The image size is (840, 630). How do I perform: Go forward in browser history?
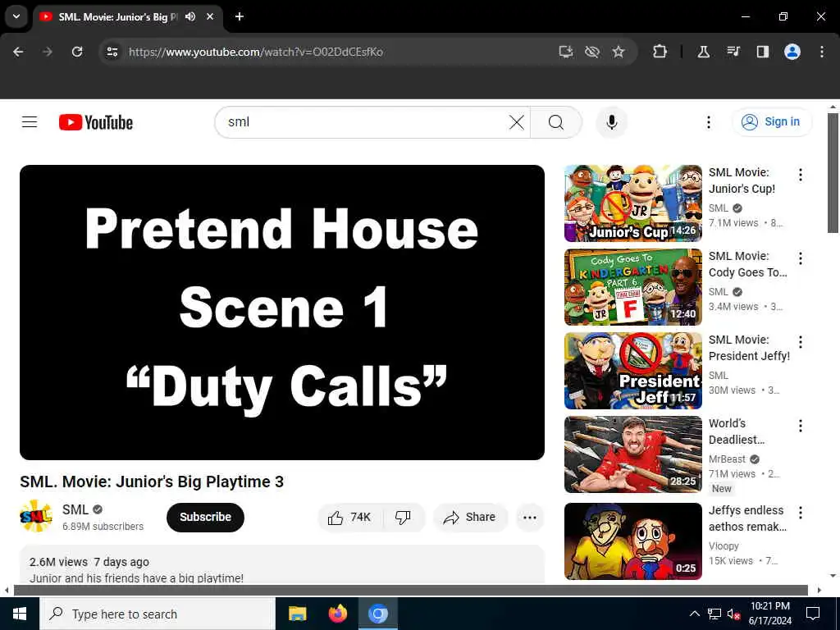click(48, 52)
